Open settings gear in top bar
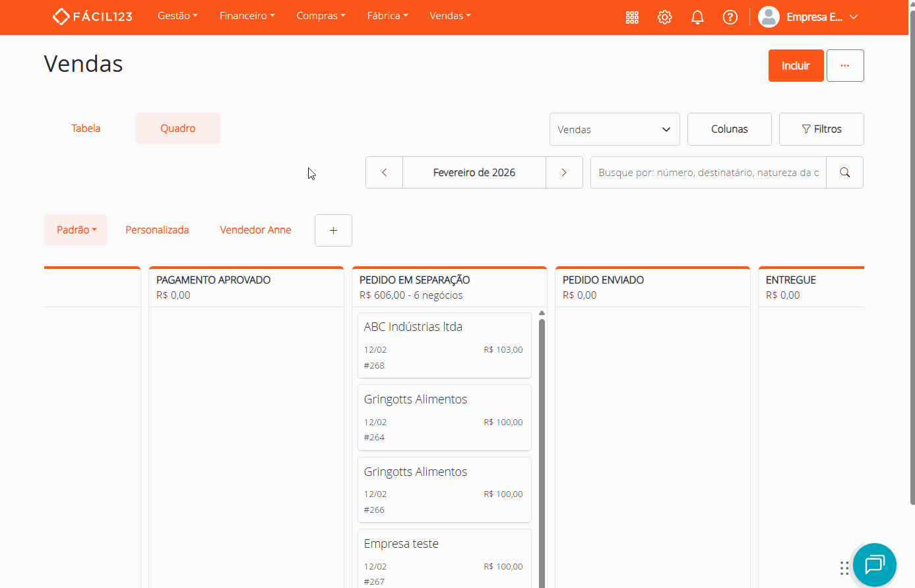Viewport: 915px width, 588px height. pos(664,17)
